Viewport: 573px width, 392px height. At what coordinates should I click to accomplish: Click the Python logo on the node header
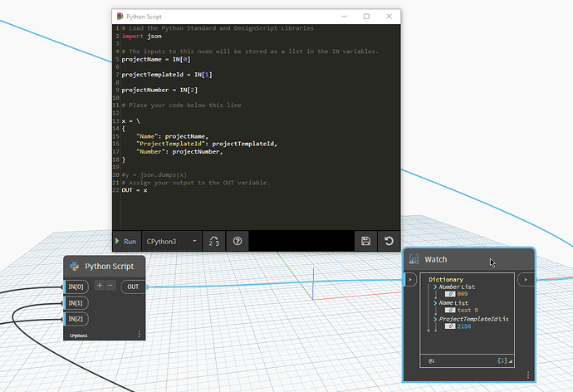(x=75, y=267)
